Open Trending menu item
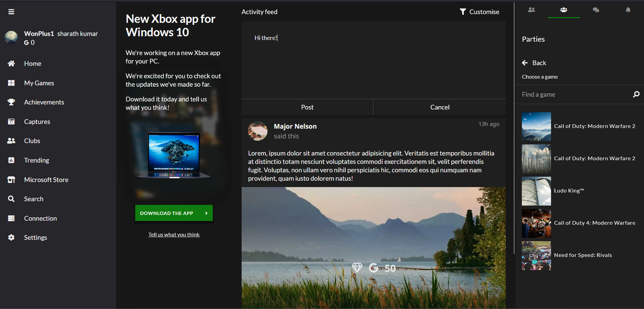 (x=37, y=160)
